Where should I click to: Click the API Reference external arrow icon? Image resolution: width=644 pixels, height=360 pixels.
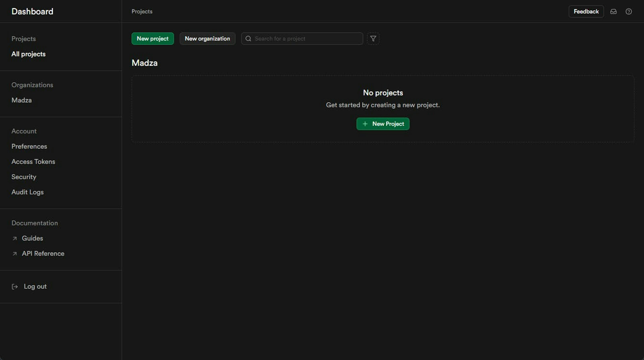[15, 254]
